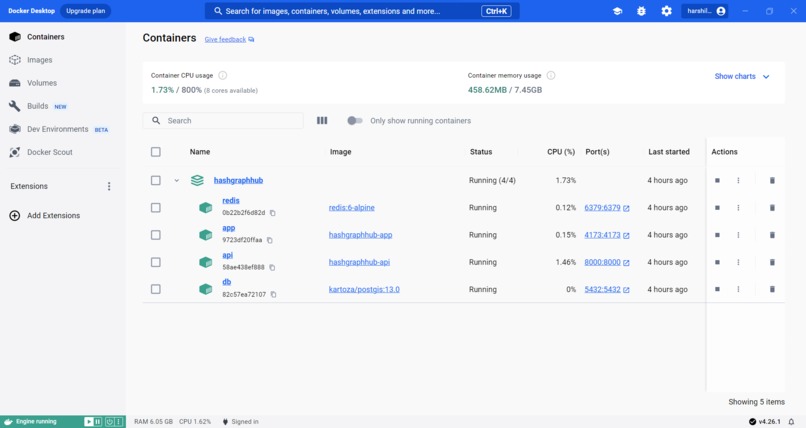The height and width of the screenshot is (428, 806).
Task: Click the Give feedback link
Action: coord(229,40)
